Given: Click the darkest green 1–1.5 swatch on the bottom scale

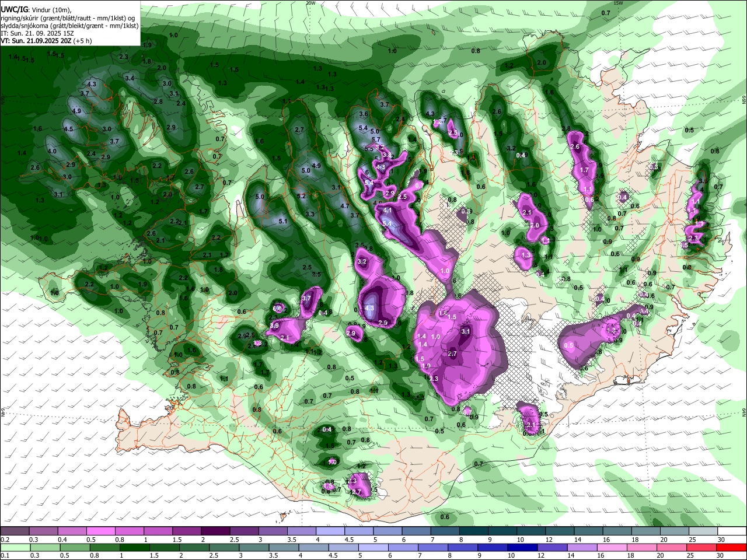Looking at the screenshot, I should click(x=134, y=547).
